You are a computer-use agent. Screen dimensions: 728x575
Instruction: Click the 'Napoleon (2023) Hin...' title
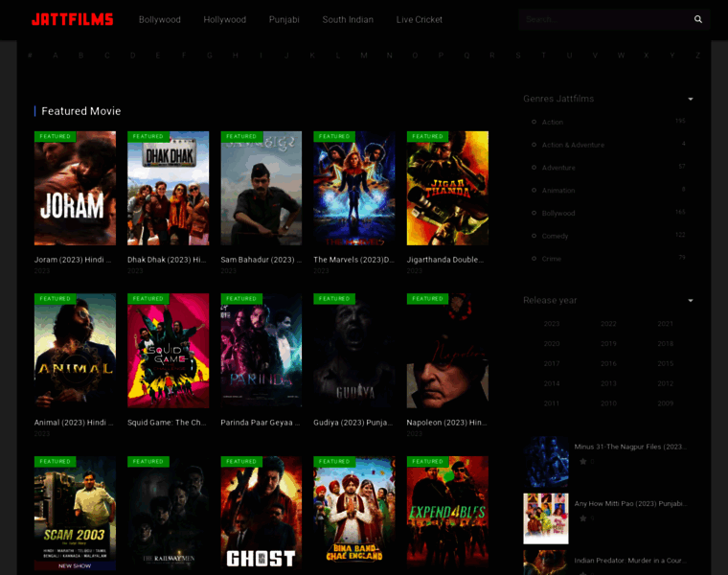click(x=446, y=423)
